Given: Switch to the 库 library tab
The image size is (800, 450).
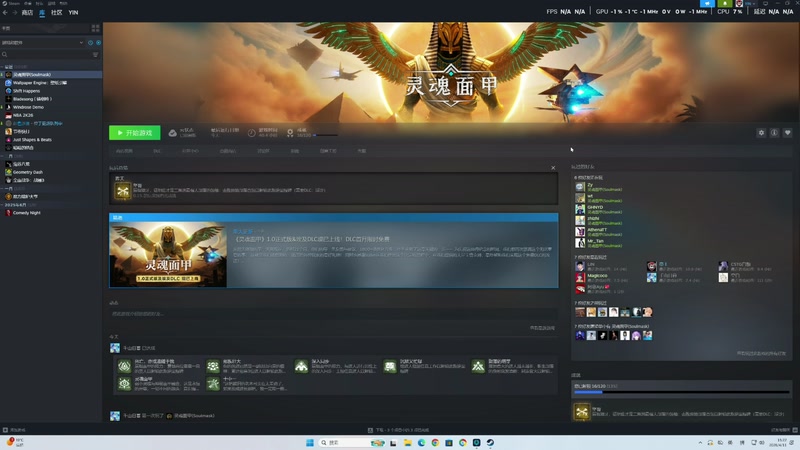Looking at the screenshot, I should coord(42,12).
